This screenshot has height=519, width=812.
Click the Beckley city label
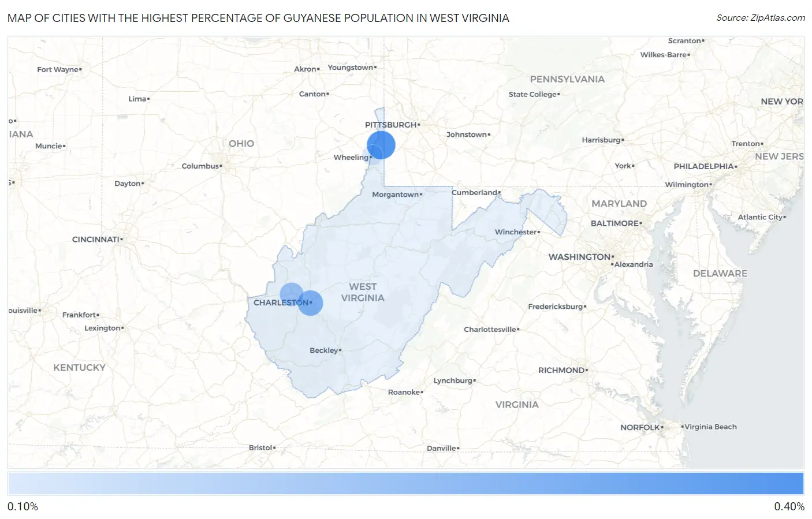(324, 350)
